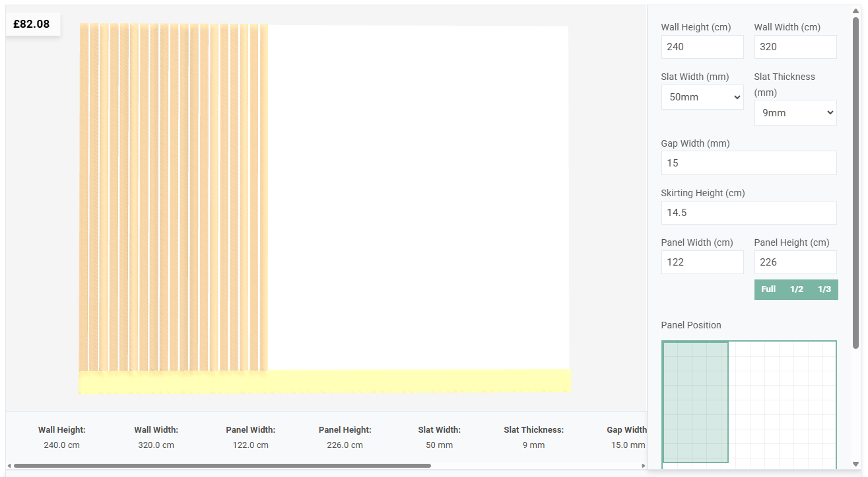Select the Full panel height option
Viewport: 868px width, 477px height.
pyautogui.click(x=768, y=289)
